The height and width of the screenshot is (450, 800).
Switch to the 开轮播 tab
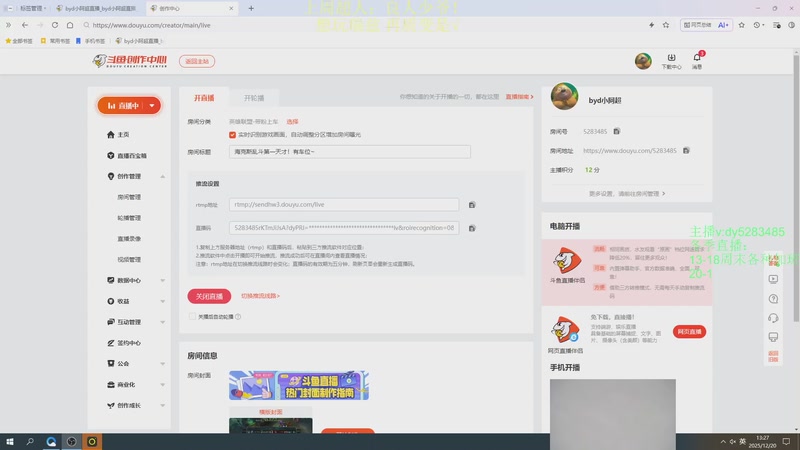tap(254, 98)
